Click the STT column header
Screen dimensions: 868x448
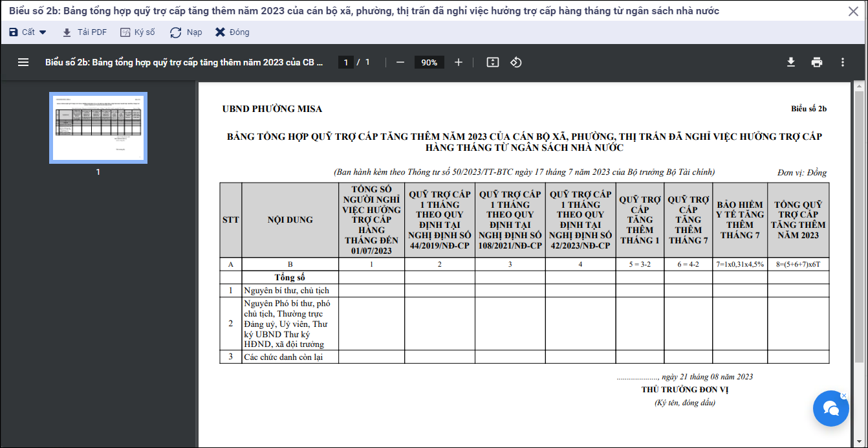coord(231,220)
